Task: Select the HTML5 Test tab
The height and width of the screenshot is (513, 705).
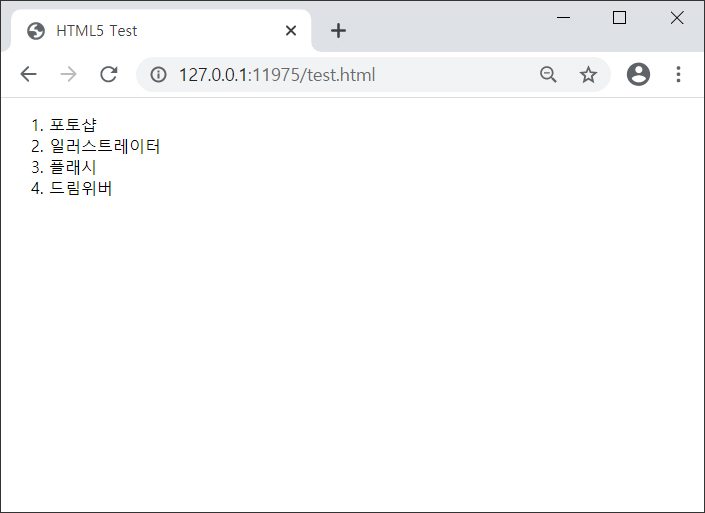Action: [161, 31]
